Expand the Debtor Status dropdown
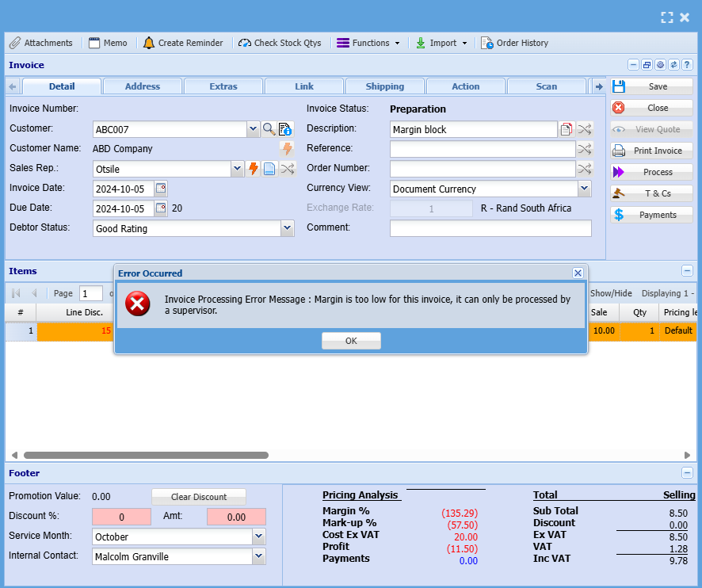Viewport: 702px width, 588px height. (287, 228)
